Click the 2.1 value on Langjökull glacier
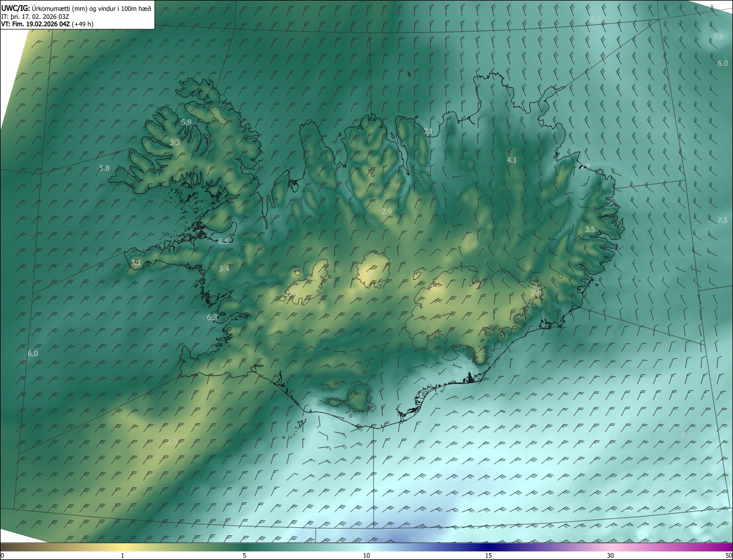This screenshot has height=560, width=733. (x=293, y=294)
